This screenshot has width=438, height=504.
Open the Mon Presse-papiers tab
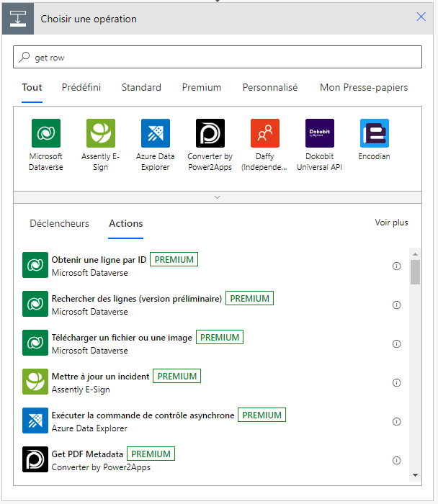pyautogui.click(x=364, y=87)
